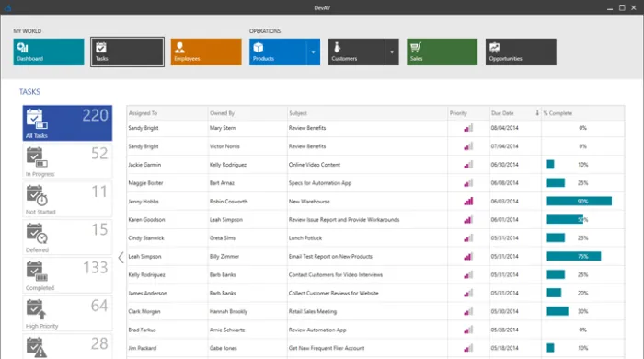Select the All Tasks filter tile

click(67, 122)
